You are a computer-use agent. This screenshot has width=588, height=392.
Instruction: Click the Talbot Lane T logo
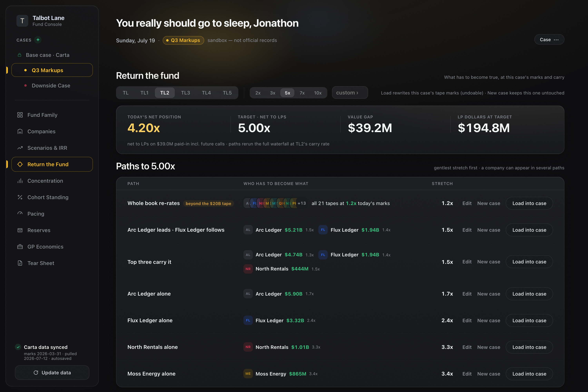pos(22,21)
